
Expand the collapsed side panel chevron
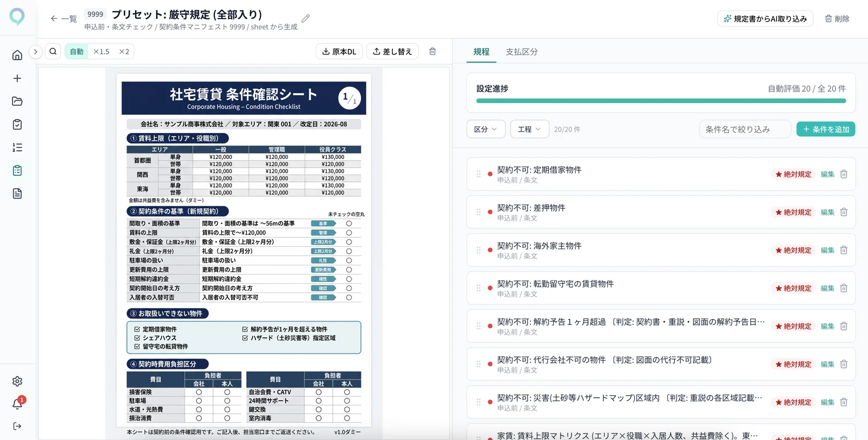click(35, 52)
